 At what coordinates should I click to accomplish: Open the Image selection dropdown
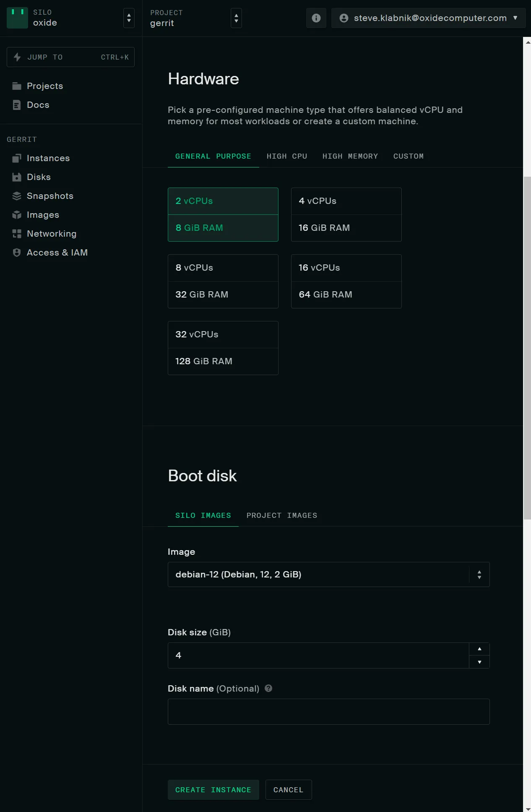point(329,574)
